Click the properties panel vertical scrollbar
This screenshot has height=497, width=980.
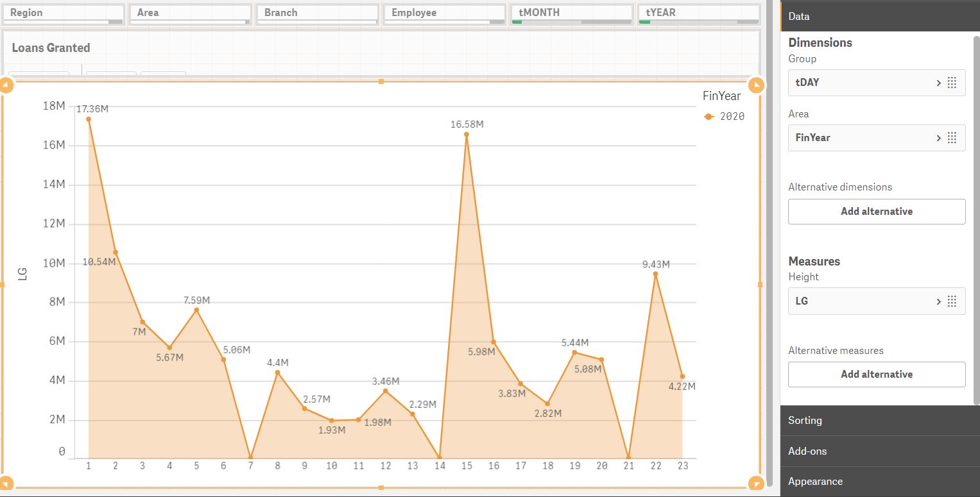coord(977,220)
